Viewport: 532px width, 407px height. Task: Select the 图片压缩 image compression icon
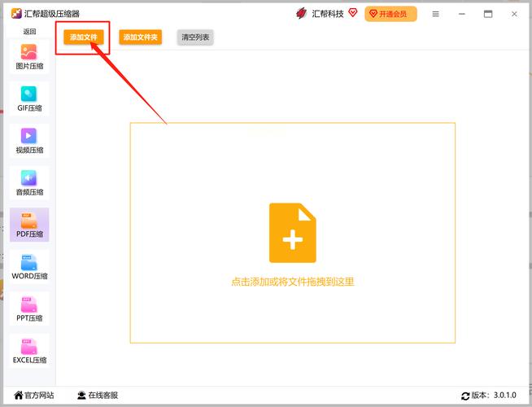click(x=29, y=51)
